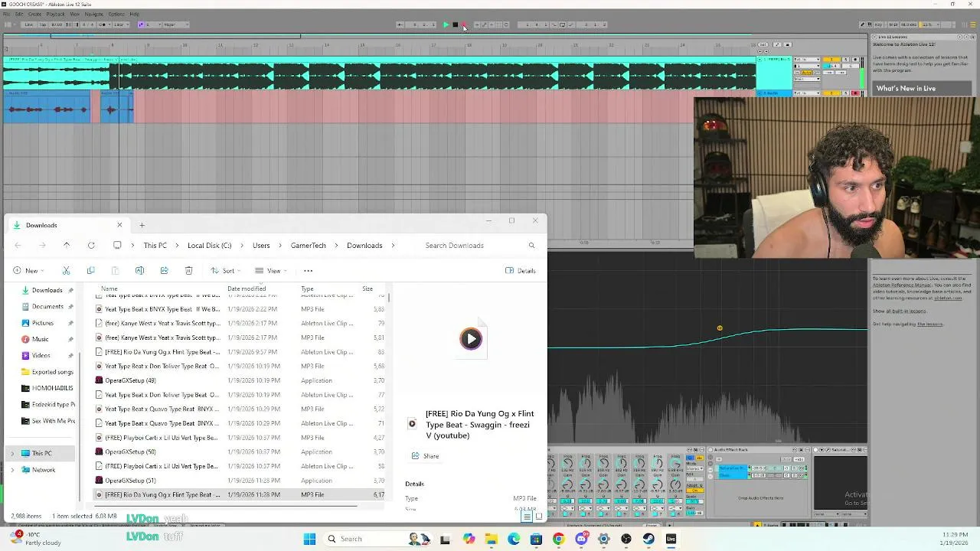Arm the red record button in Ableton transport
The height and width of the screenshot is (551, 980).
464,24
